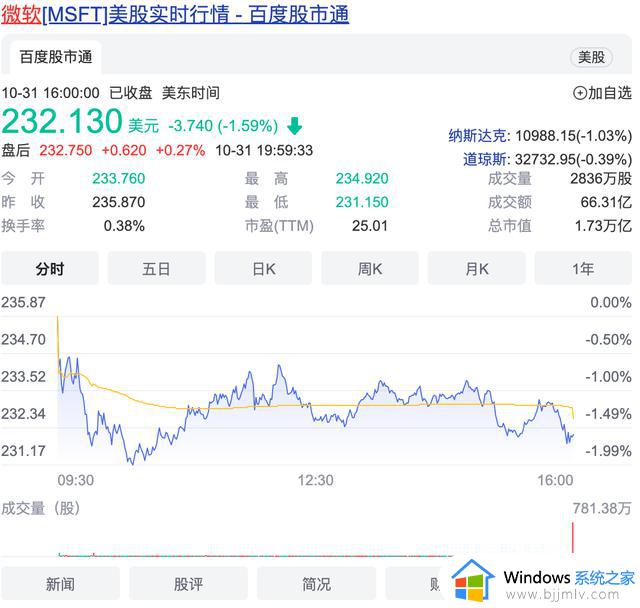Open the 纳斯达克 index link
Image resolution: width=640 pixels, height=608 pixels.
pyautogui.click(x=478, y=136)
